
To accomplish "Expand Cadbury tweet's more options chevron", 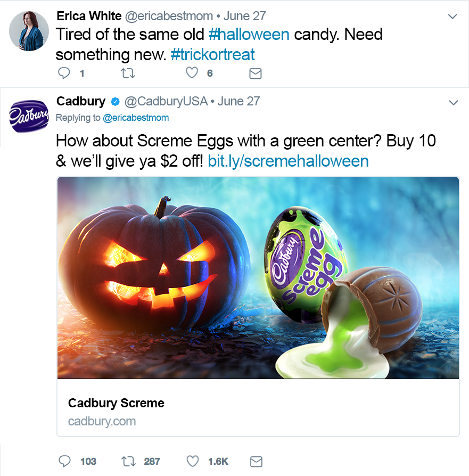I will pyautogui.click(x=453, y=102).
